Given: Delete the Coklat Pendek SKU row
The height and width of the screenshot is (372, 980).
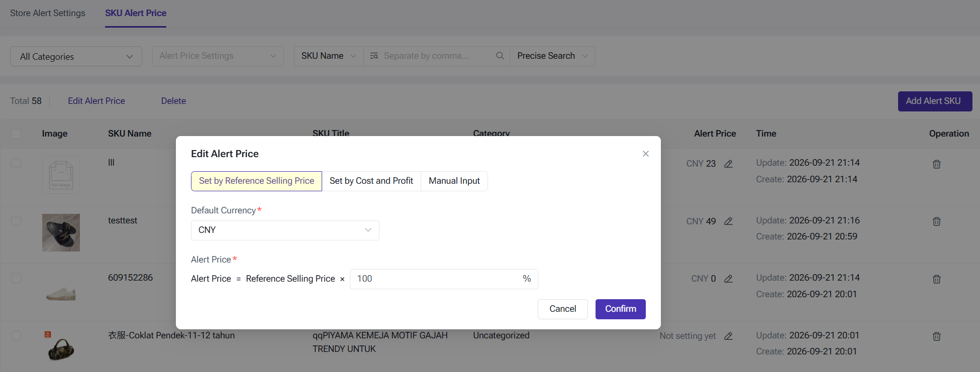Looking at the screenshot, I should [x=937, y=336].
